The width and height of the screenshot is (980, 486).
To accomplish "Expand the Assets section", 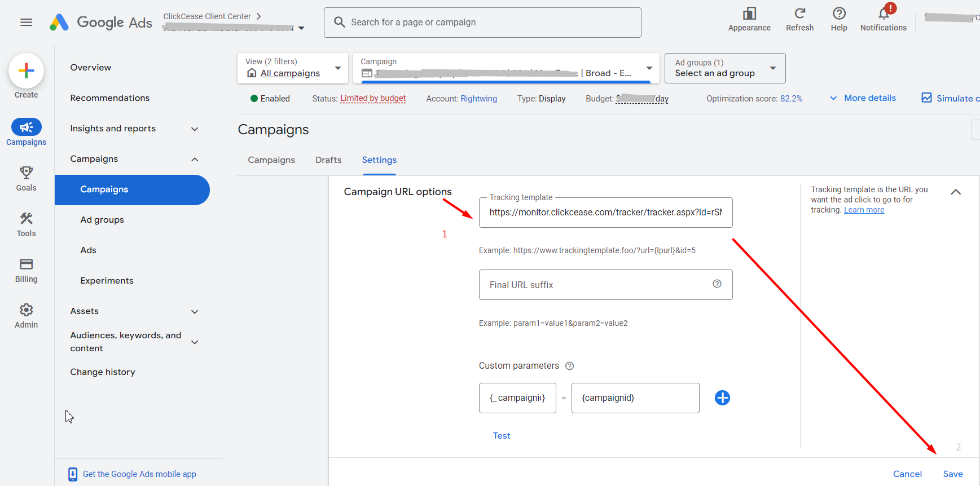I will point(195,312).
